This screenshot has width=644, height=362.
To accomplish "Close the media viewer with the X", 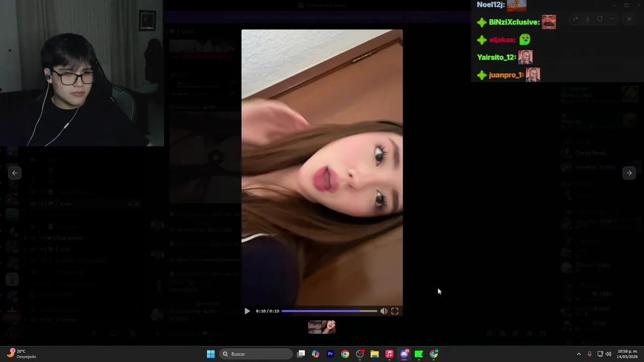I will [629, 19].
